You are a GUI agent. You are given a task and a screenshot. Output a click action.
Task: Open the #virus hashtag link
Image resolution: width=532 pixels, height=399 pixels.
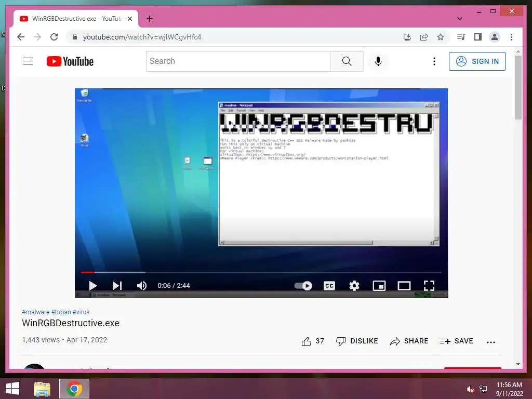tap(81, 312)
